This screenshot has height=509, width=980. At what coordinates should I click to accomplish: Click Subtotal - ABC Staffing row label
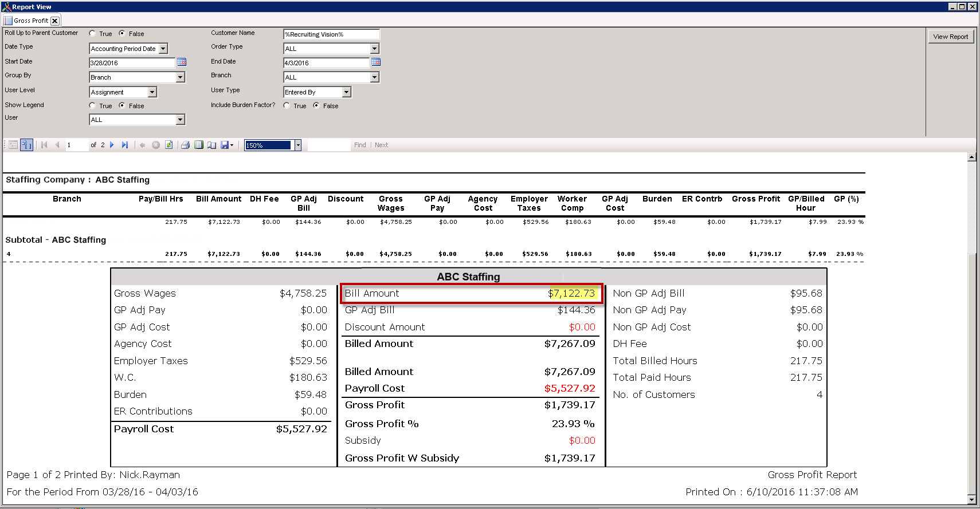[56, 240]
